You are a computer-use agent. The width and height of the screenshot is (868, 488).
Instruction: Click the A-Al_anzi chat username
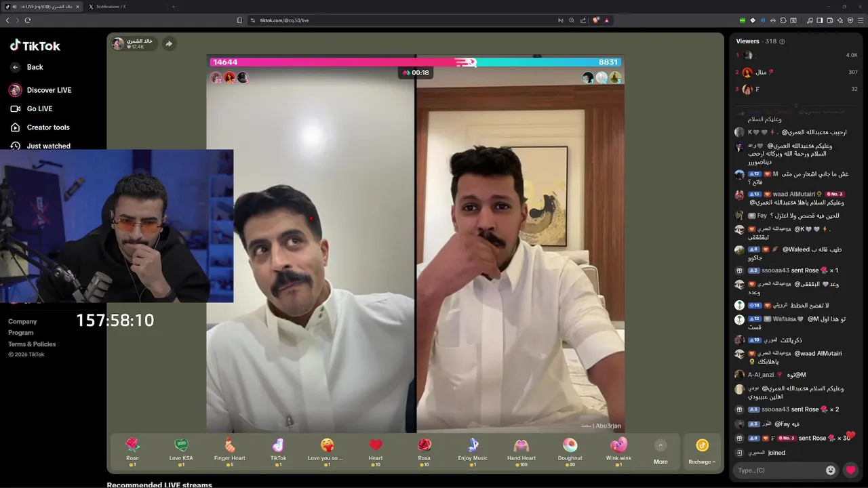760,375
